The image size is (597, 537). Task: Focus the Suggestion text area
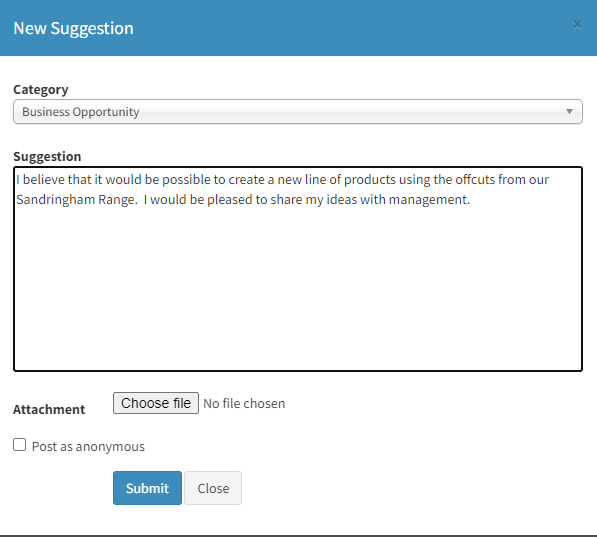click(298, 269)
